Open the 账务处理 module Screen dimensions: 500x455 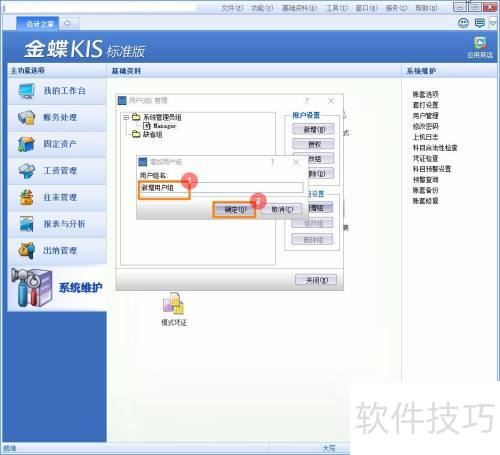tap(57, 117)
